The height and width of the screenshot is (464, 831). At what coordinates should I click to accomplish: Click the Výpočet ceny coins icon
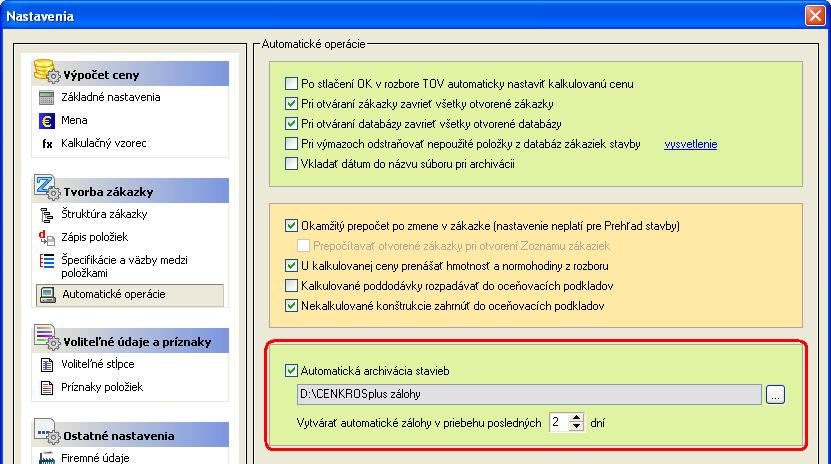click(47, 72)
